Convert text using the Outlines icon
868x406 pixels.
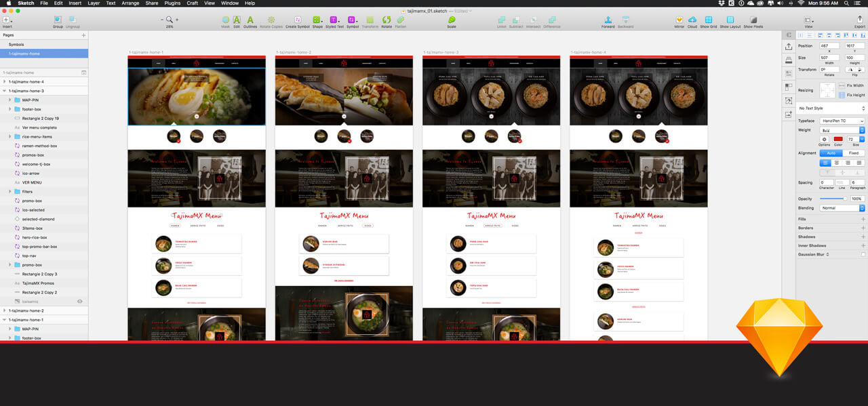coord(250,20)
